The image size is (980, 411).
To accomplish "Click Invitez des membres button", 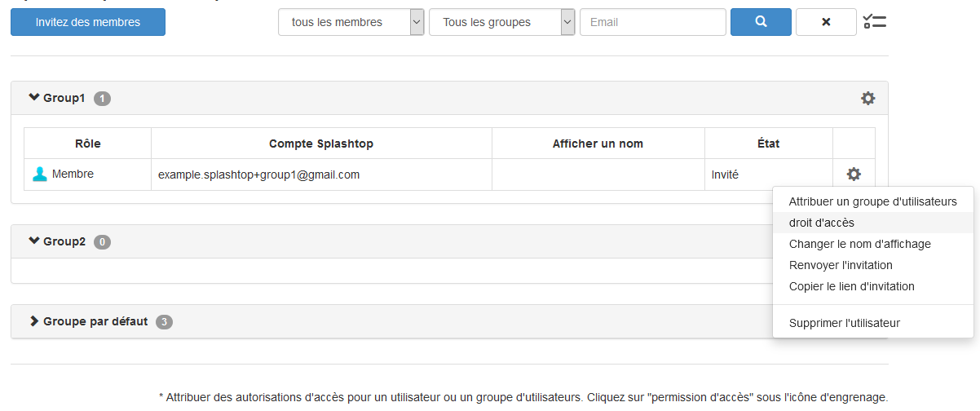I will (x=88, y=22).
